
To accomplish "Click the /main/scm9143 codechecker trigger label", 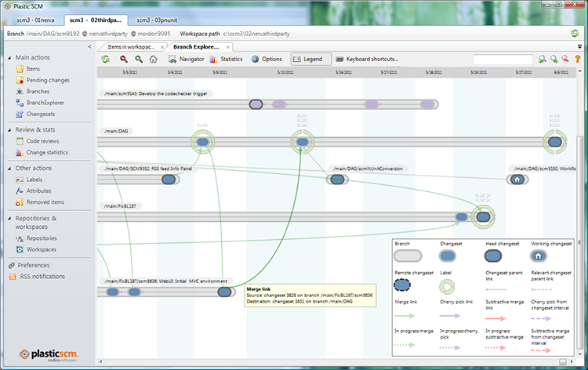I will coord(156,94).
